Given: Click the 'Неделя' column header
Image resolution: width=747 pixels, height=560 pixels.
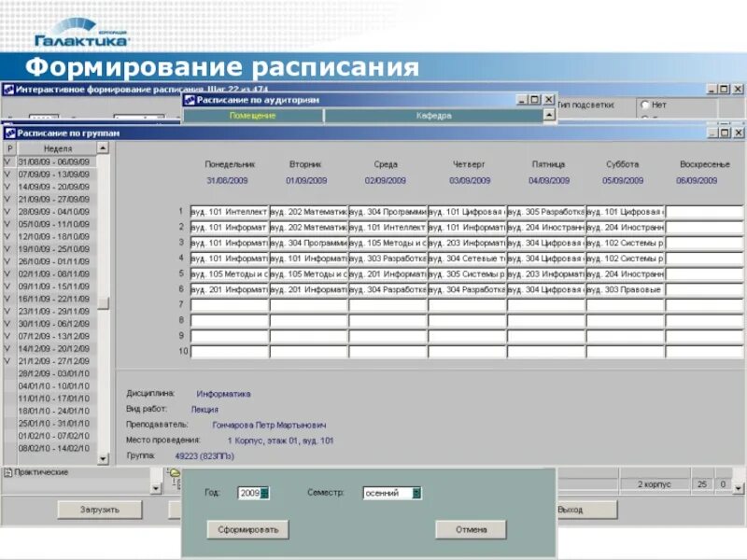Looking at the screenshot, I should pyautogui.click(x=57, y=148).
